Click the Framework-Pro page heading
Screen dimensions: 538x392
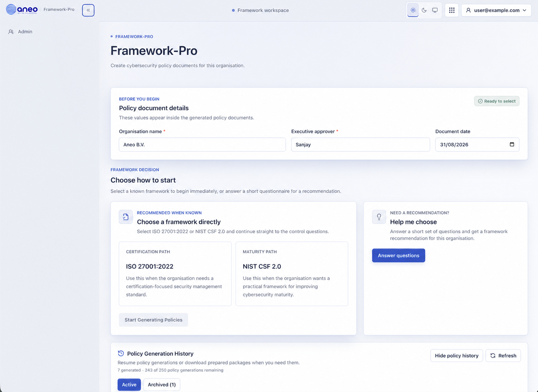point(154,51)
